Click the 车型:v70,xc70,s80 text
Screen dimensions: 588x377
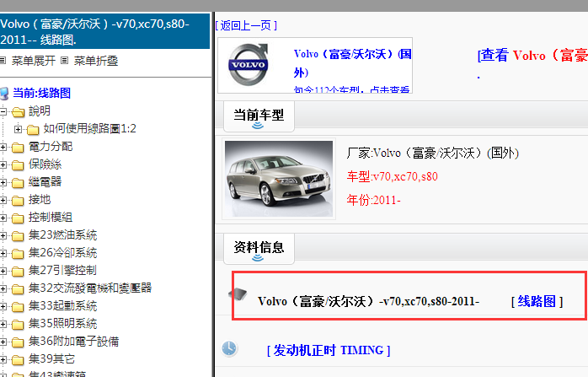[393, 176]
